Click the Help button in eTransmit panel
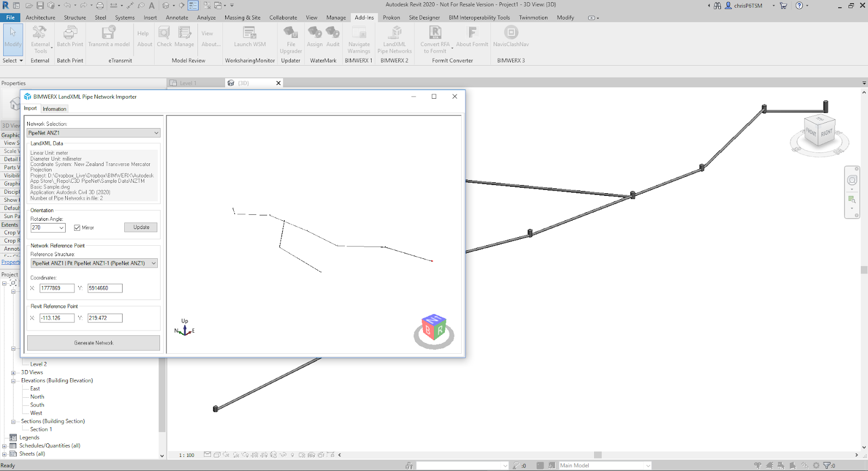This screenshot has height=471, width=868. (143, 34)
